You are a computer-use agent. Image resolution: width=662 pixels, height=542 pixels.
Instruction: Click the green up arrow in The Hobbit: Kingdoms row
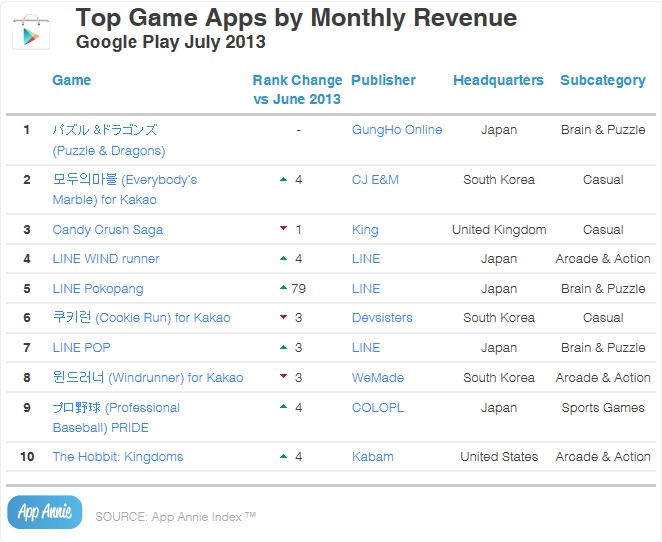click(x=284, y=457)
